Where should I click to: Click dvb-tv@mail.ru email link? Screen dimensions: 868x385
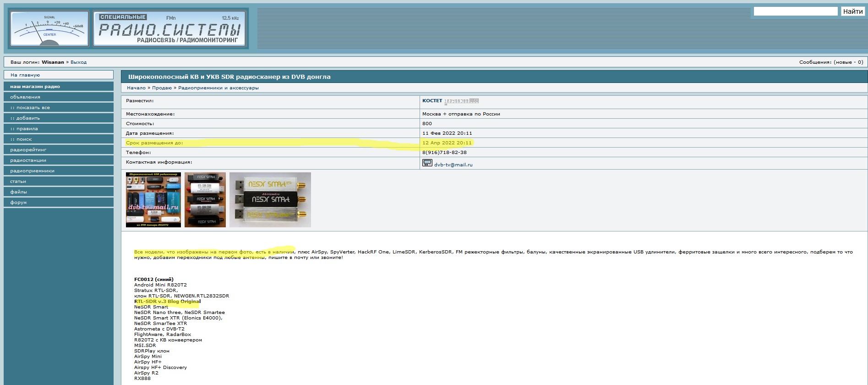(x=453, y=165)
